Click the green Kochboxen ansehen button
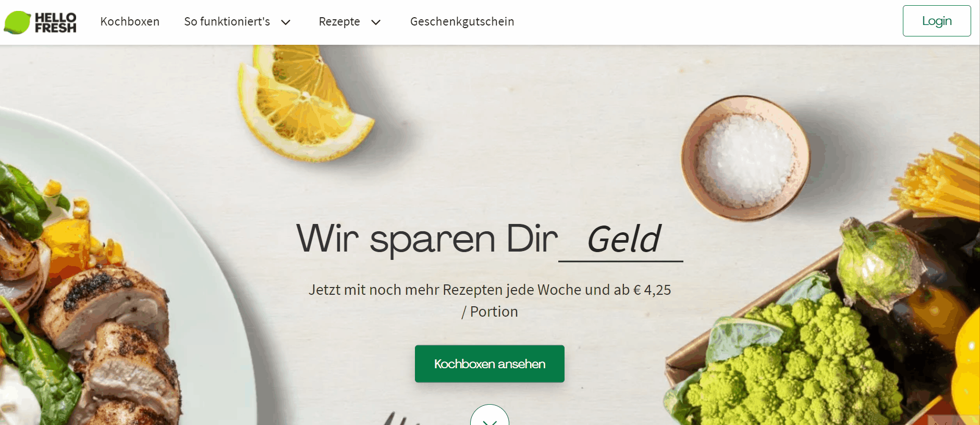 coord(489,364)
